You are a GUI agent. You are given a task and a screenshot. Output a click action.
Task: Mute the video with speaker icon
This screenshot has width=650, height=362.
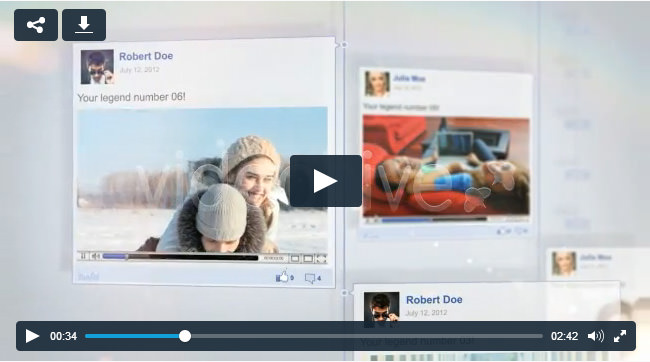[x=596, y=336]
